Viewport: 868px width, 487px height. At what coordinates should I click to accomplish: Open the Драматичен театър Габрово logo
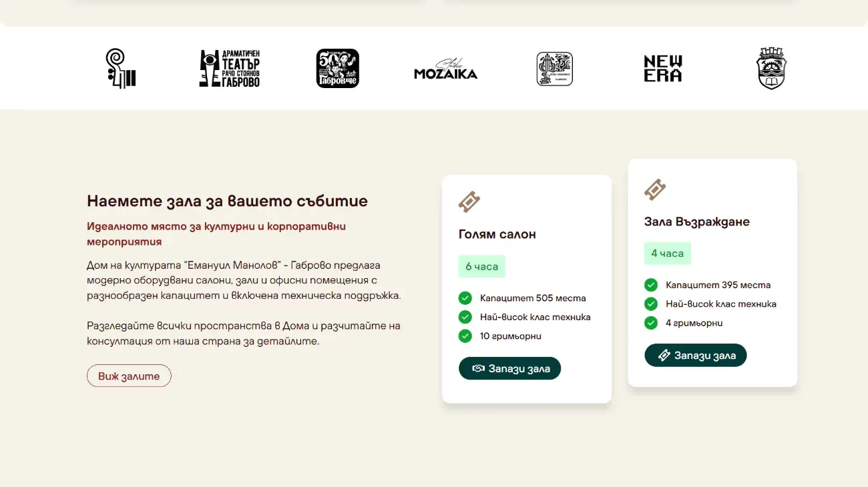click(230, 68)
